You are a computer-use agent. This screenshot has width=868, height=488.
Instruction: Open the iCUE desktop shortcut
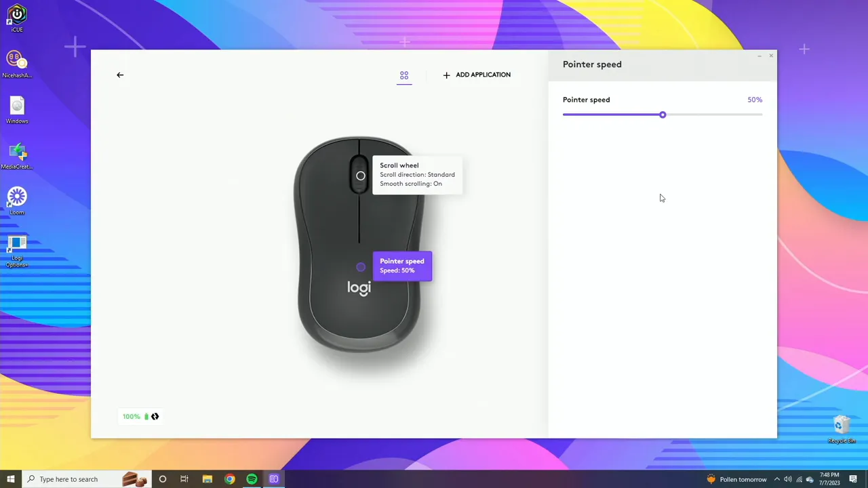point(17,18)
